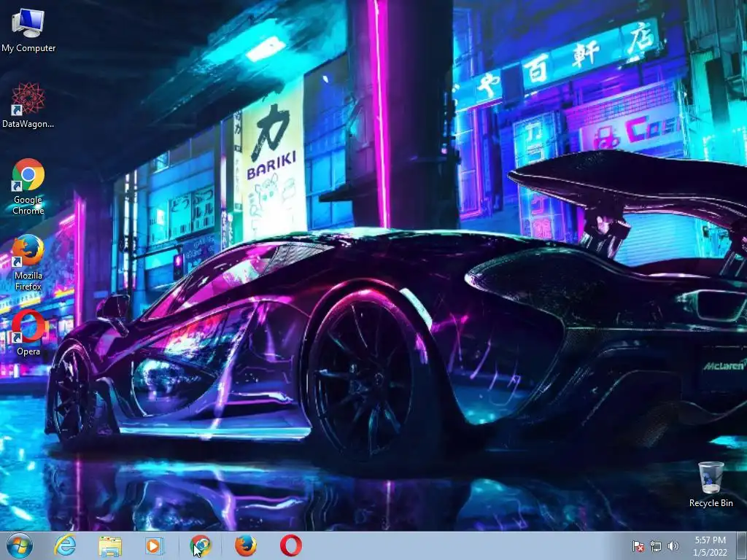747x560 pixels.
Task: Open Windows Explorer from the taskbar
Action: click(109, 545)
